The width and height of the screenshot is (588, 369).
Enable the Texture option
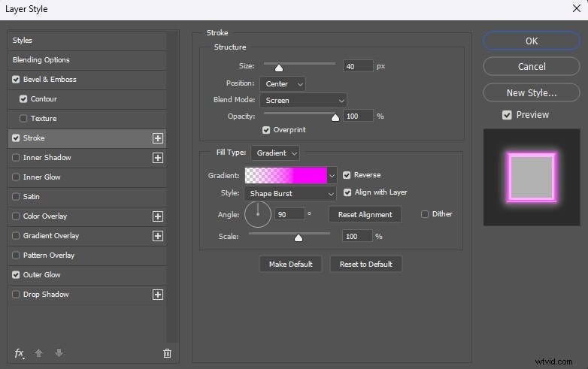pyautogui.click(x=23, y=119)
